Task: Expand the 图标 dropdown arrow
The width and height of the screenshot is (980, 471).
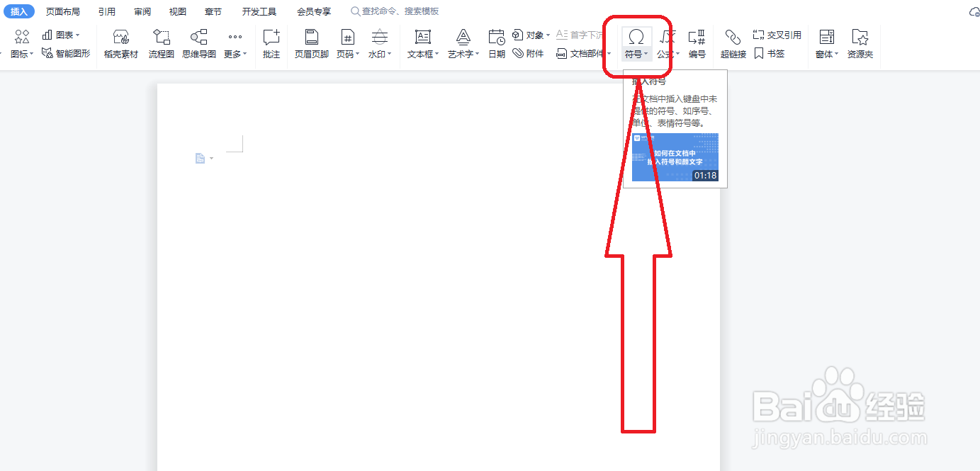Action: coord(32,54)
